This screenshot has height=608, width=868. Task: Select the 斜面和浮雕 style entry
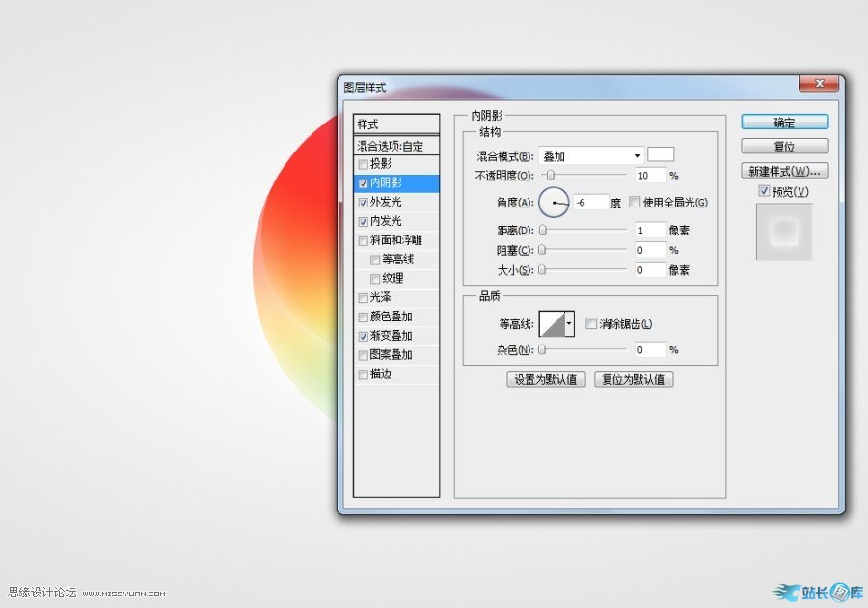(396, 240)
